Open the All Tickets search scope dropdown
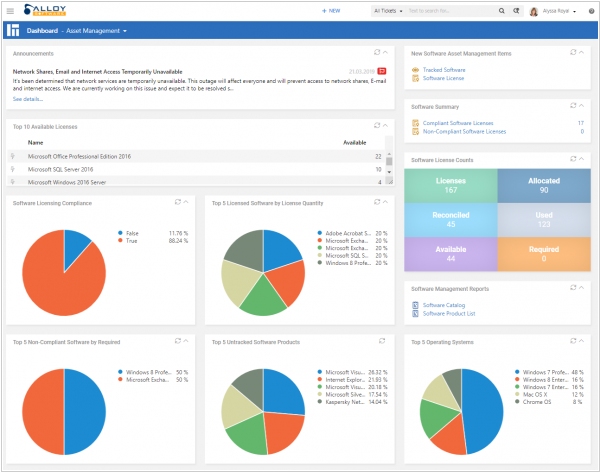This screenshot has width=600, height=472. (388, 11)
